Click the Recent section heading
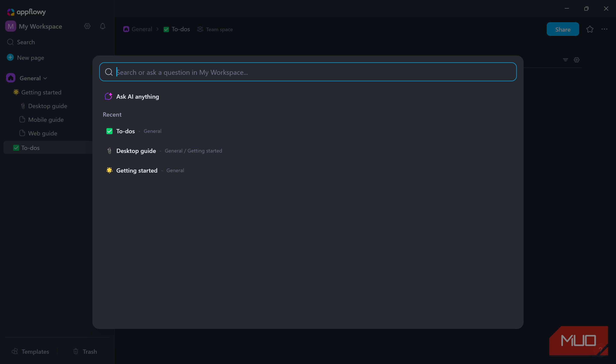Screen dimensions: 616x364 coord(112,114)
